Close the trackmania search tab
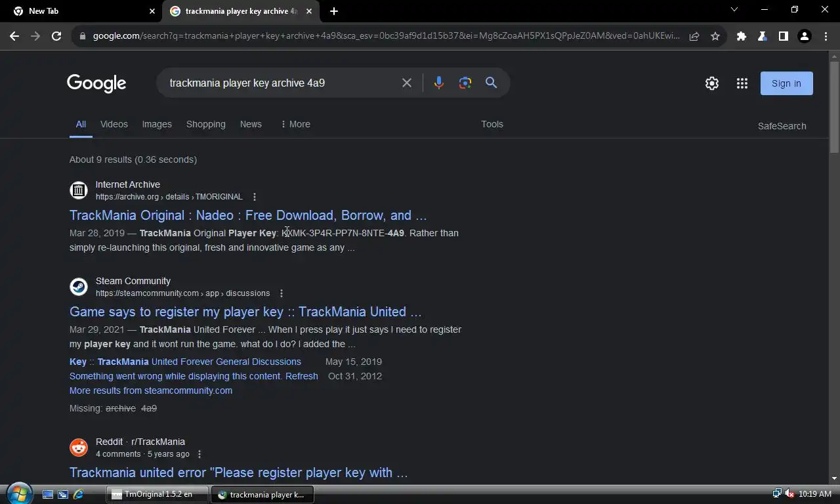The image size is (840, 504). (309, 11)
